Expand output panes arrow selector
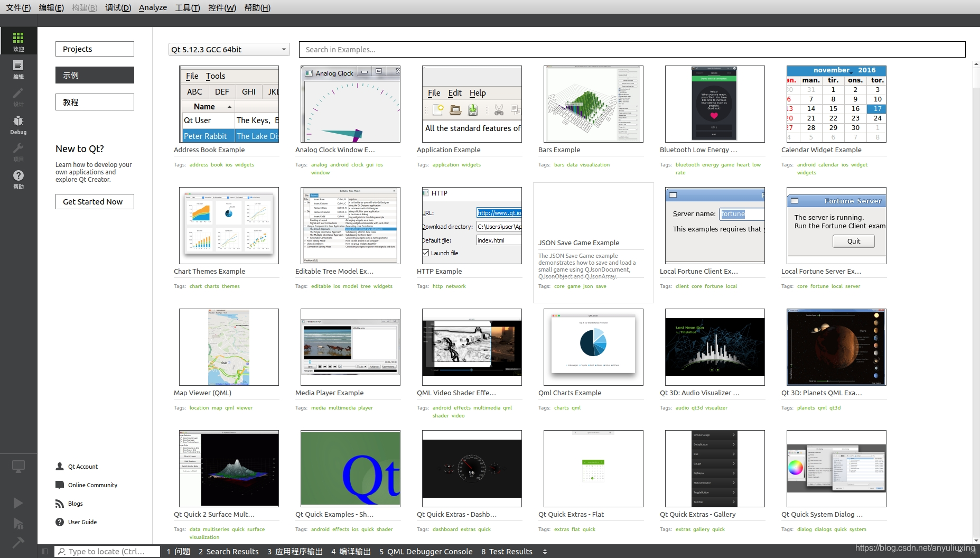This screenshot has height=558, width=980. 545,552
